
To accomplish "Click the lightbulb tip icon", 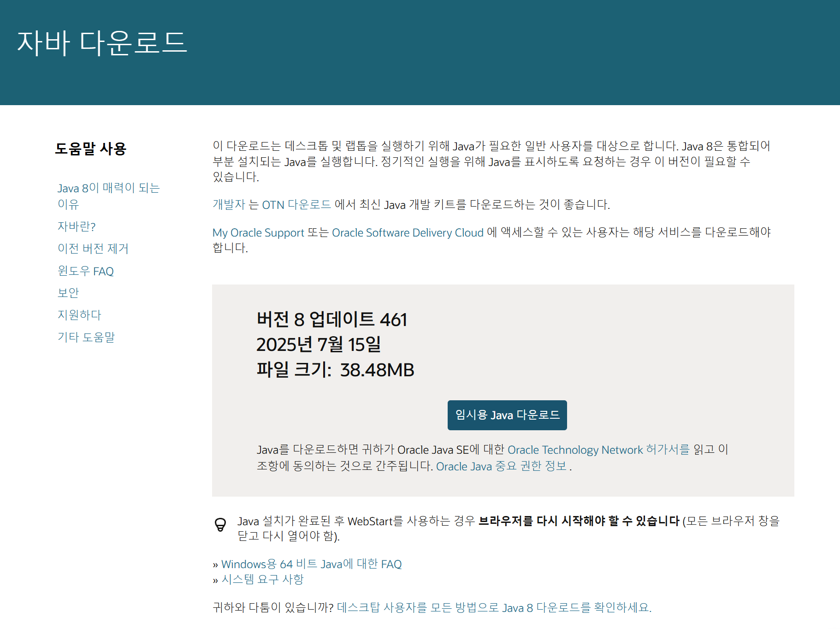I will tap(220, 525).
